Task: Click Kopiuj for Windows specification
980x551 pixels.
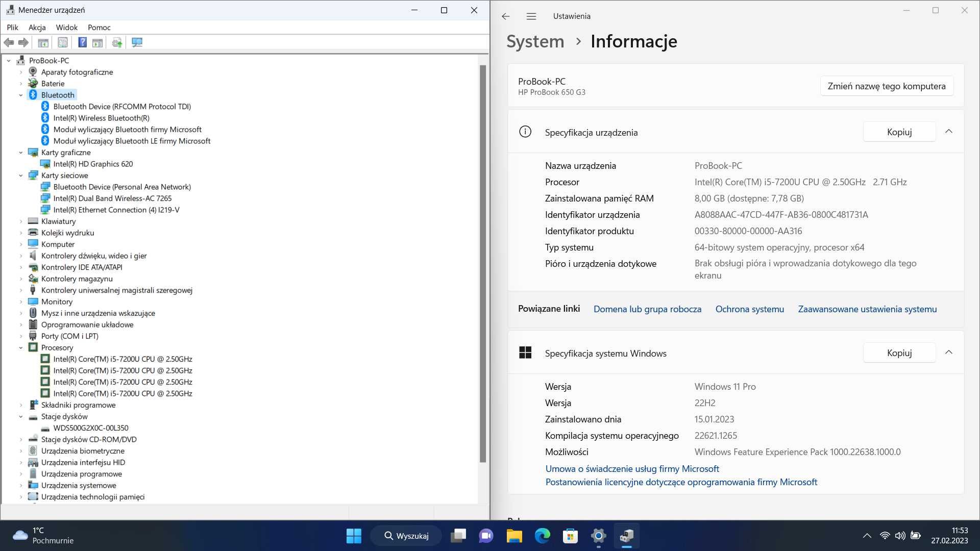Action: [899, 353]
